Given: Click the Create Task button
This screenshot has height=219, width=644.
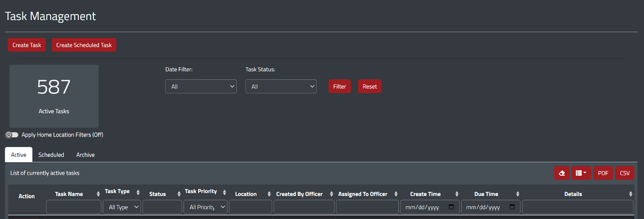Looking at the screenshot, I should coord(27,45).
